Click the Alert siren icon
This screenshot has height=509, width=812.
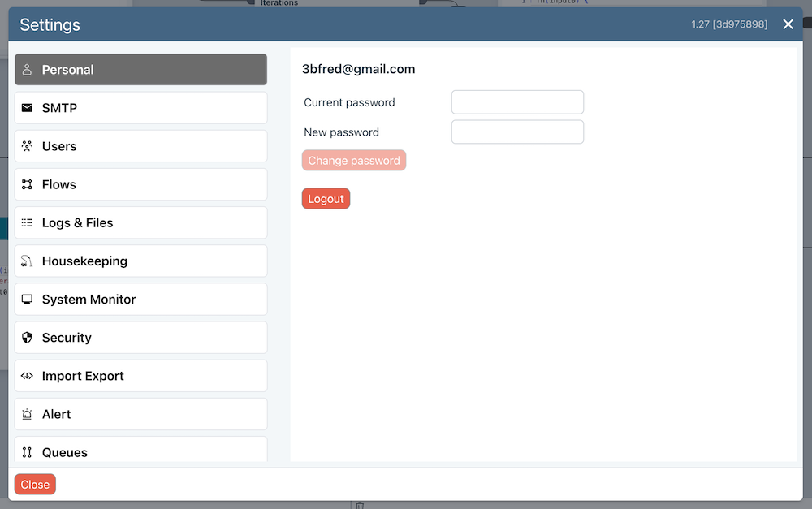coord(27,414)
